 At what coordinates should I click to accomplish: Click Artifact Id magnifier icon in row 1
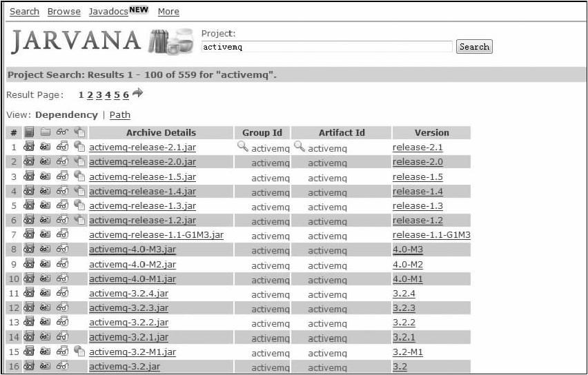(299, 146)
